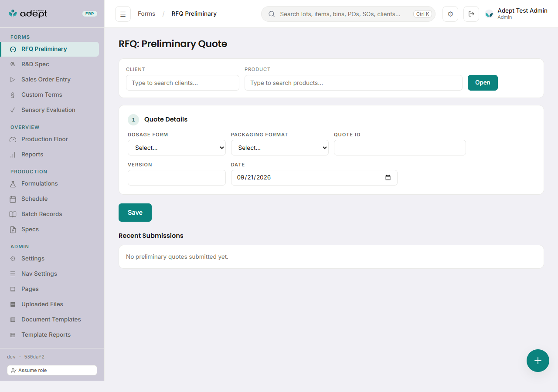Image resolution: width=558 pixels, height=392 pixels.
Task: Go to Sensory Evaluation form
Action: point(50,110)
